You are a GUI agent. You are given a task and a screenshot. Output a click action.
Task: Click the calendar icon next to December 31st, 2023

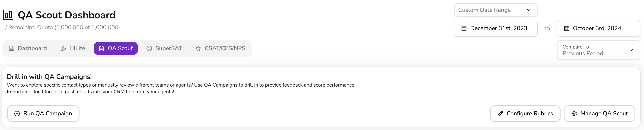[x=464, y=28]
